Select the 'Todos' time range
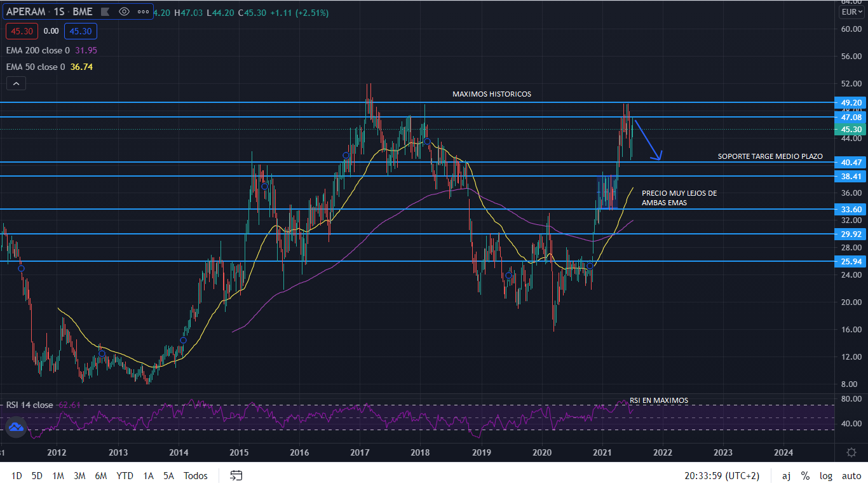Viewport: 868px width, 488px height. (x=195, y=475)
